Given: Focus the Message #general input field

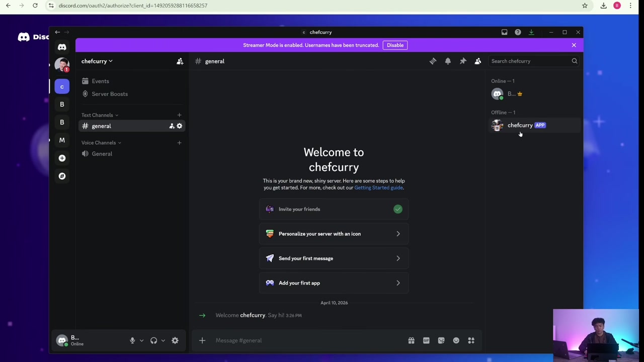Looking at the screenshot, I should tap(307, 340).
